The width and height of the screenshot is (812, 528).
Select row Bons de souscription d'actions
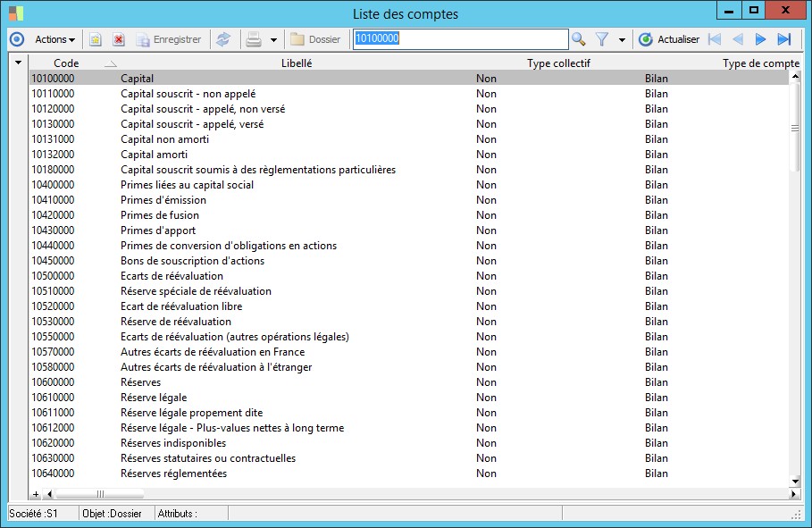(409, 261)
